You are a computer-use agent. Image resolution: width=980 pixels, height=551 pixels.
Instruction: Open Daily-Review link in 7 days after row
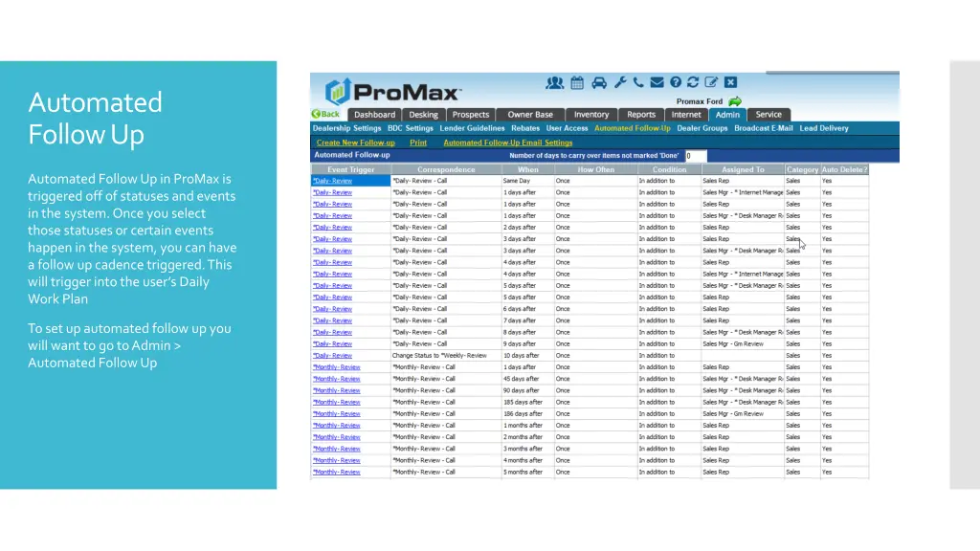(332, 321)
